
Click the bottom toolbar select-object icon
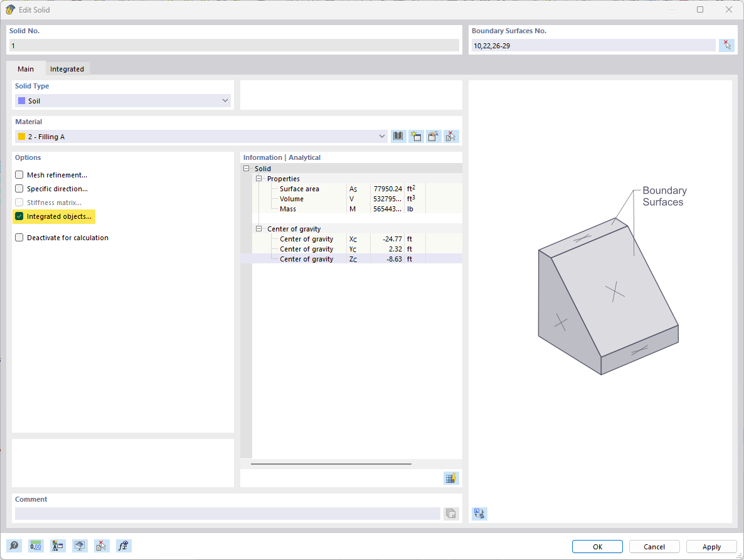point(102,546)
